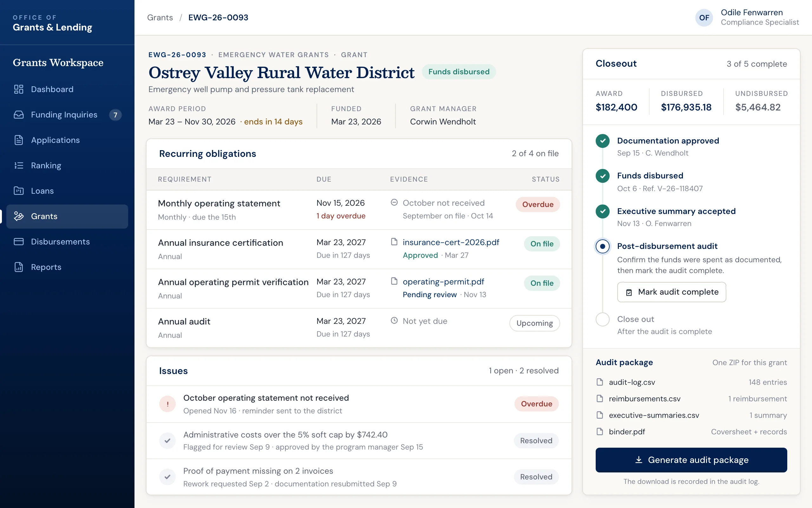The height and width of the screenshot is (508, 812).
Task: Click the Applications document icon
Action: 19,140
